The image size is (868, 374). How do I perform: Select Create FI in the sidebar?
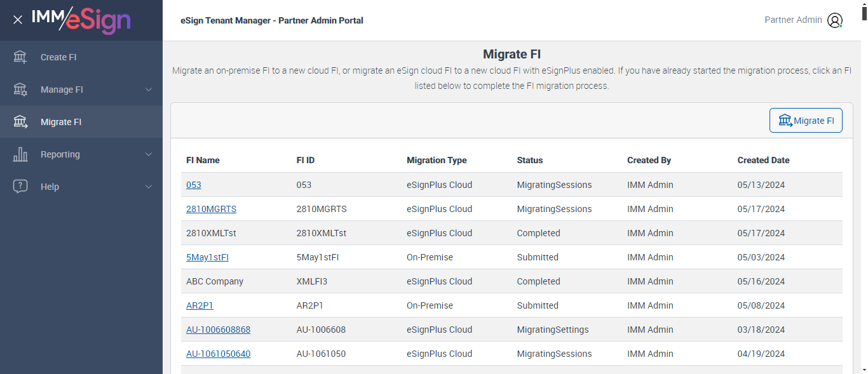(x=58, y=57)
